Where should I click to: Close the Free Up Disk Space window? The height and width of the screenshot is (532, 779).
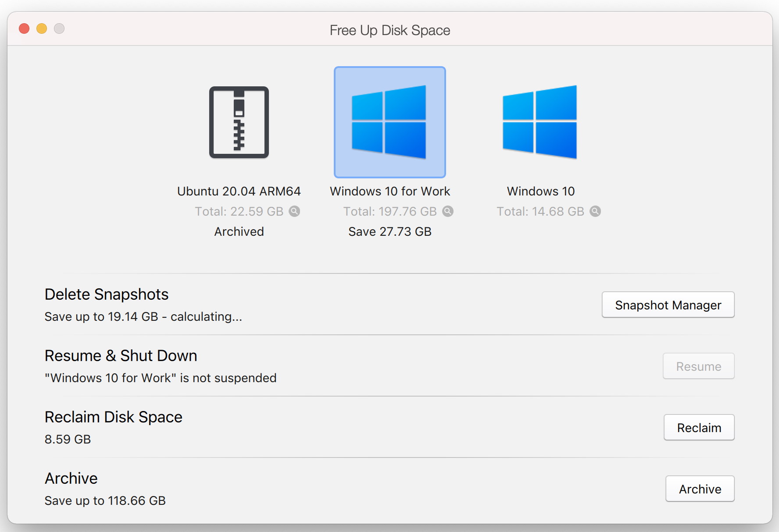(24, 29)
